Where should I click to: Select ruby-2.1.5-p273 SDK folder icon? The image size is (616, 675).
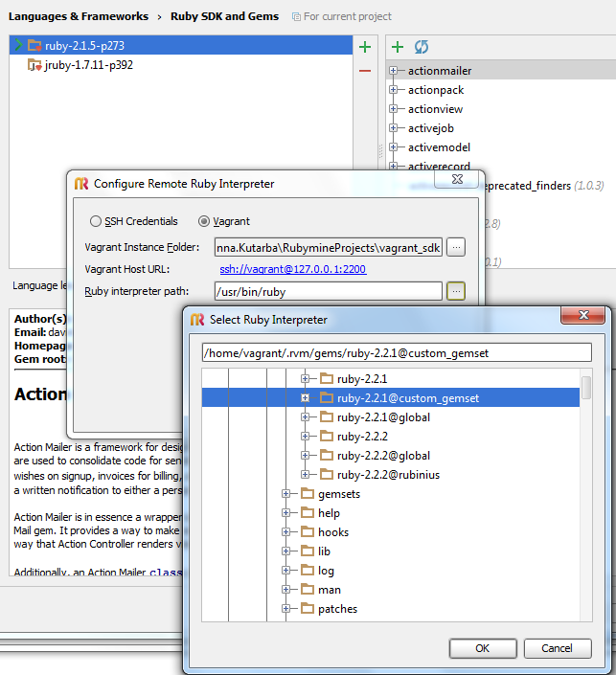(34, 45)
